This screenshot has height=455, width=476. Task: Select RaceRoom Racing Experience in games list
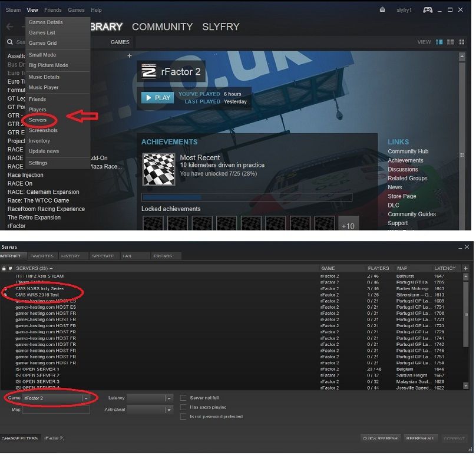click(46, 209)
